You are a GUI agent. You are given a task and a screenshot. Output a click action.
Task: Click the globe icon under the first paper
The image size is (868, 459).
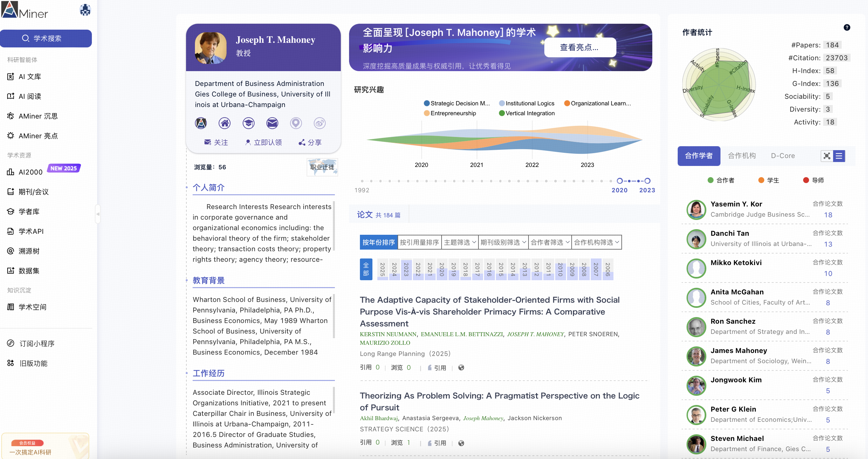[461, 368]
